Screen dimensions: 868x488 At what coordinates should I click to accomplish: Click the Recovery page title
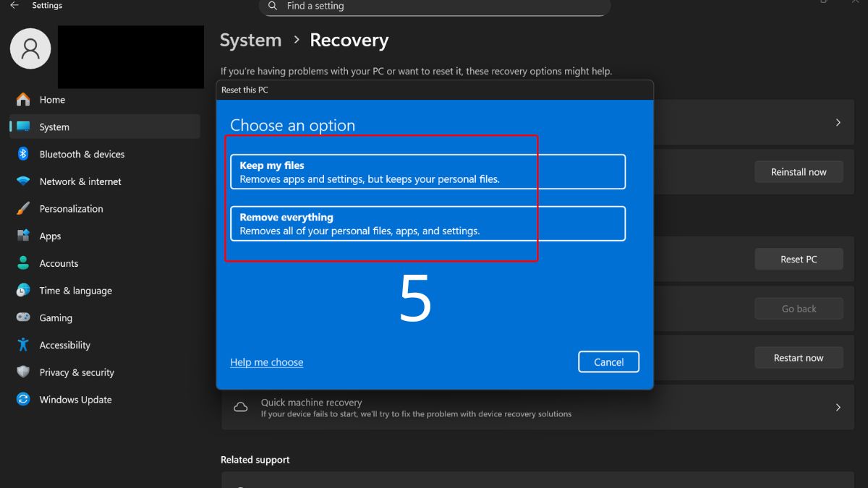[x=349, y=40]
